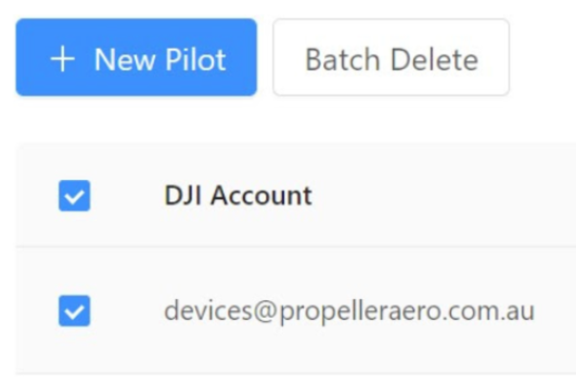The image size is (576, 392).
Task: Click the New Pilot button
Action: (x=136, y=58)
